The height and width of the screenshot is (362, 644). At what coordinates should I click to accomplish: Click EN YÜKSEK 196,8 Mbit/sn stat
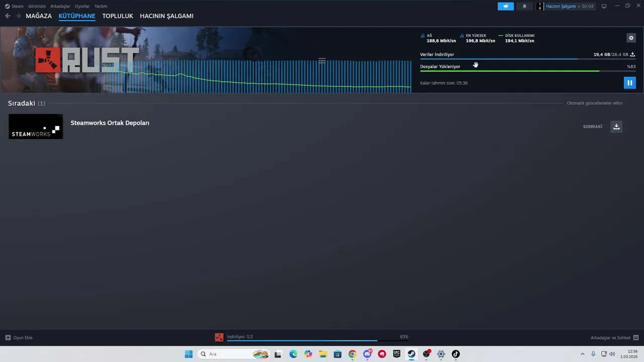point(477,38)
